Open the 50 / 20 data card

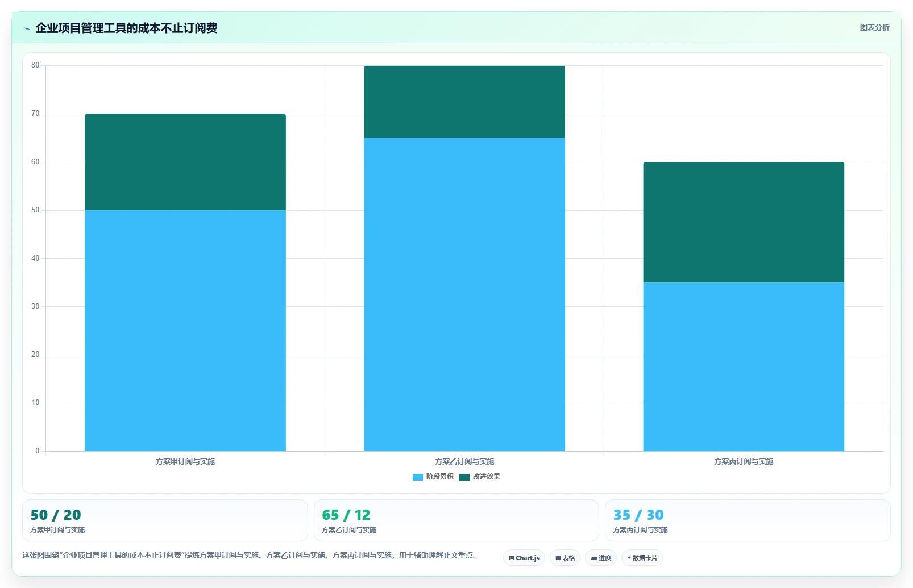[165, 520]
